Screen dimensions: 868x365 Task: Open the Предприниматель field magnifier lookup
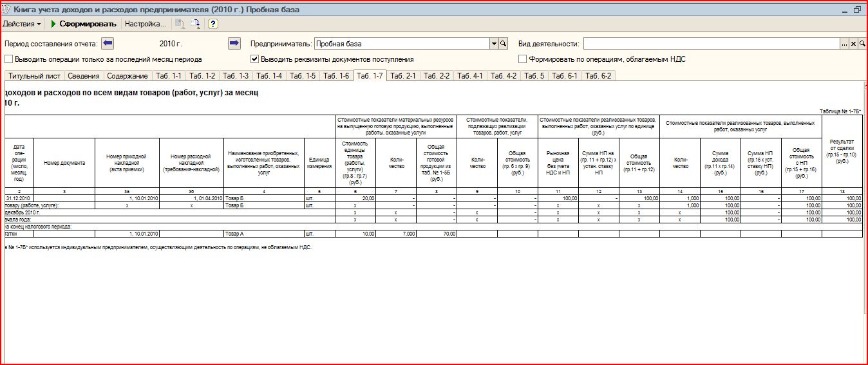[504, 44]
